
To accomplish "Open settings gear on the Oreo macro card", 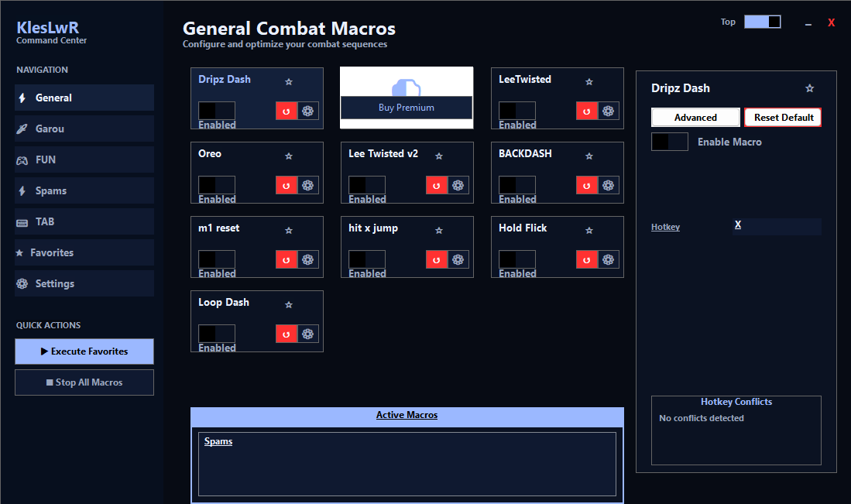I will tap(308, 184).
